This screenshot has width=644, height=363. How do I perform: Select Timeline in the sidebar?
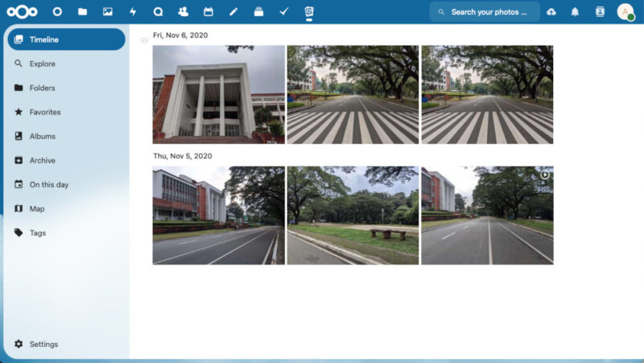(67, 39)
